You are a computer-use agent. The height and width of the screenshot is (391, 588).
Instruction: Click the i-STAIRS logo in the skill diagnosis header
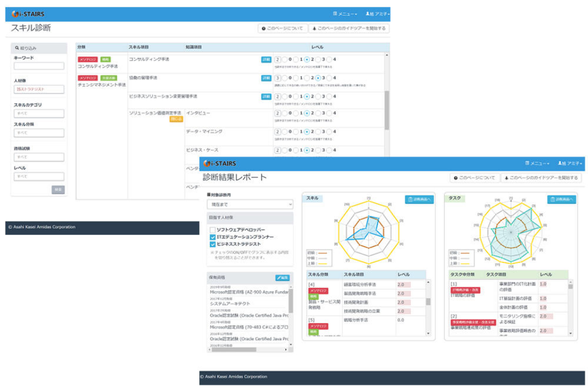click(28, 14)
